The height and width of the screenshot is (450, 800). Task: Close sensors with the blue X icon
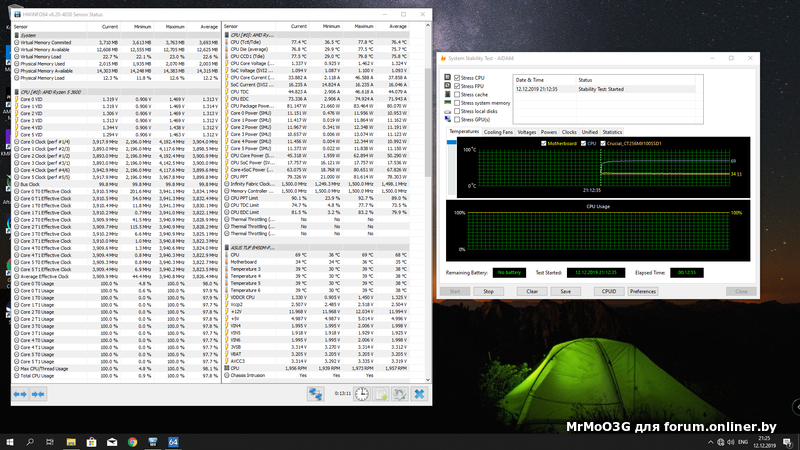click(x=421, y=395)
